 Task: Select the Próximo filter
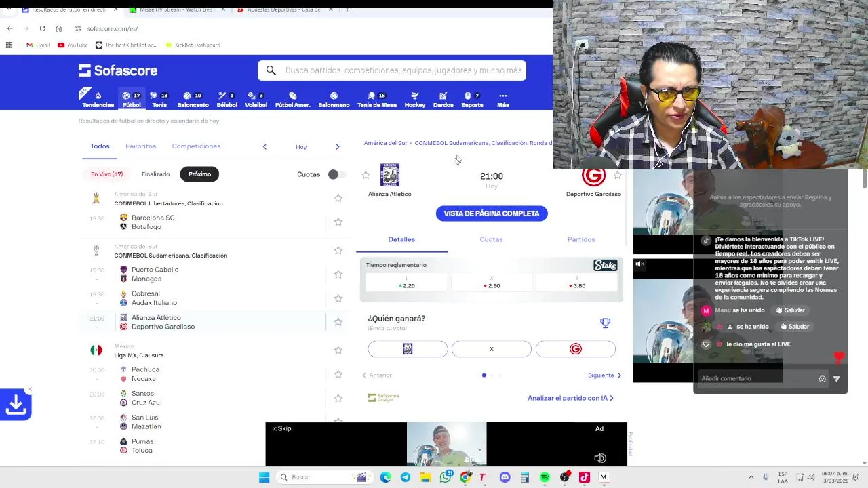pyautogui.click(x=199, y=174)
